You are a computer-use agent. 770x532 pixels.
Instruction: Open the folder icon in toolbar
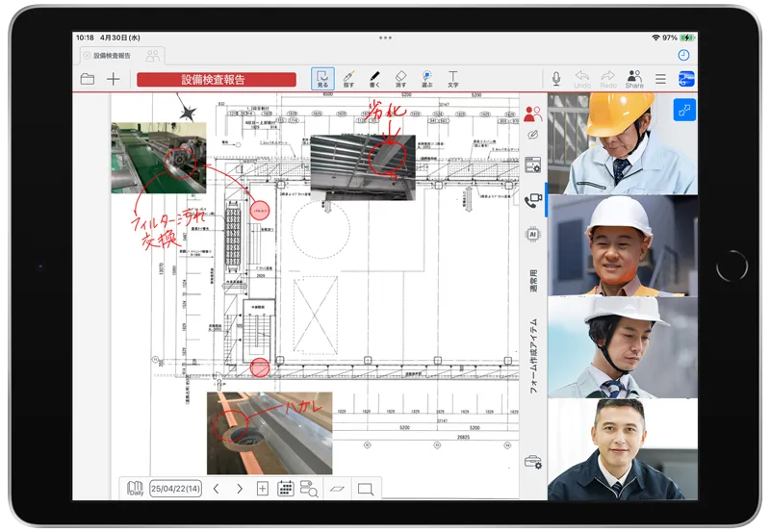pyautogui.click(x=88, y=79)
